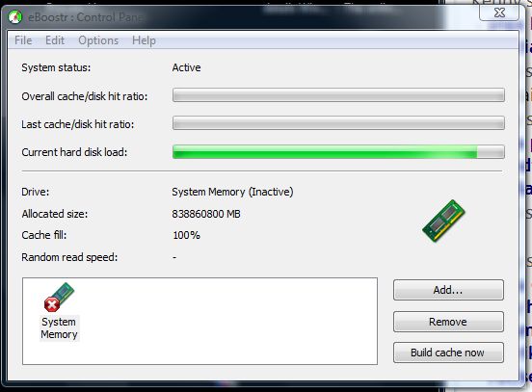Click the large green RAM module icon
This screenshot has width=532, height=392.
pos(443,221)
